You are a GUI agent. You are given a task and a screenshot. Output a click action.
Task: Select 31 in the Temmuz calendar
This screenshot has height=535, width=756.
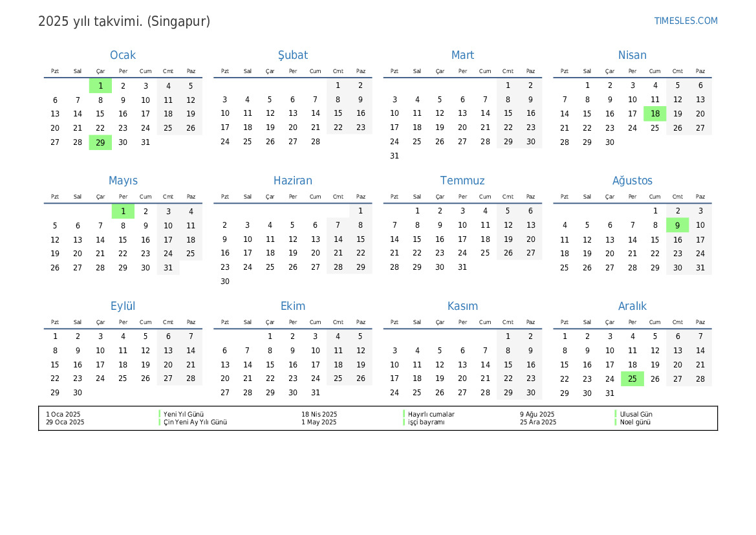pos(462,267)
